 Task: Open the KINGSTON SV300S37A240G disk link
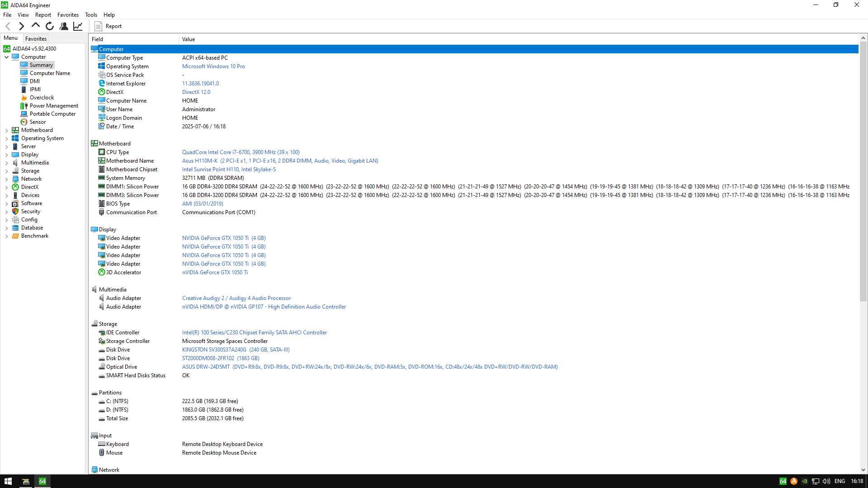pyautogui.click(x=236, y=350)
